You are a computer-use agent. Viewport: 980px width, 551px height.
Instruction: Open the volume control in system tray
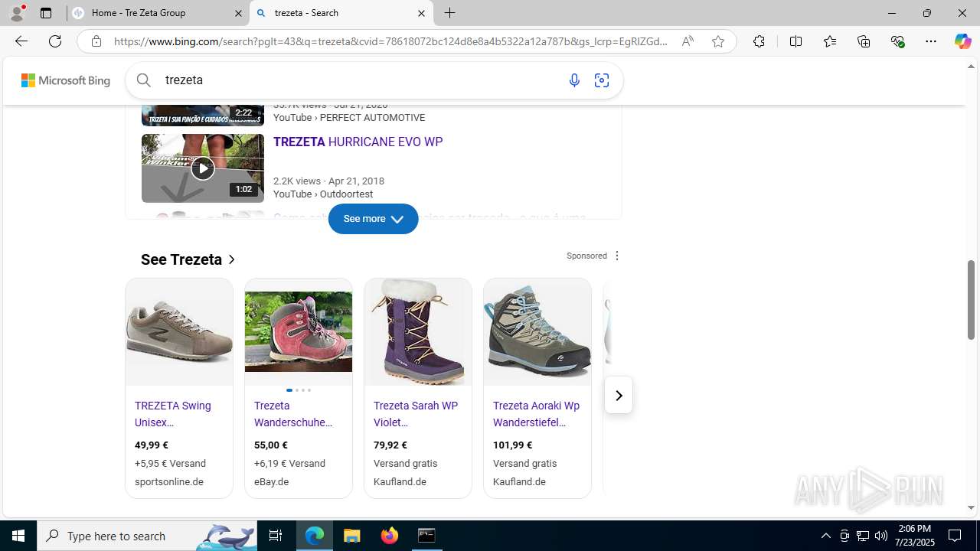pyautogui.click(x=881, y=536)
